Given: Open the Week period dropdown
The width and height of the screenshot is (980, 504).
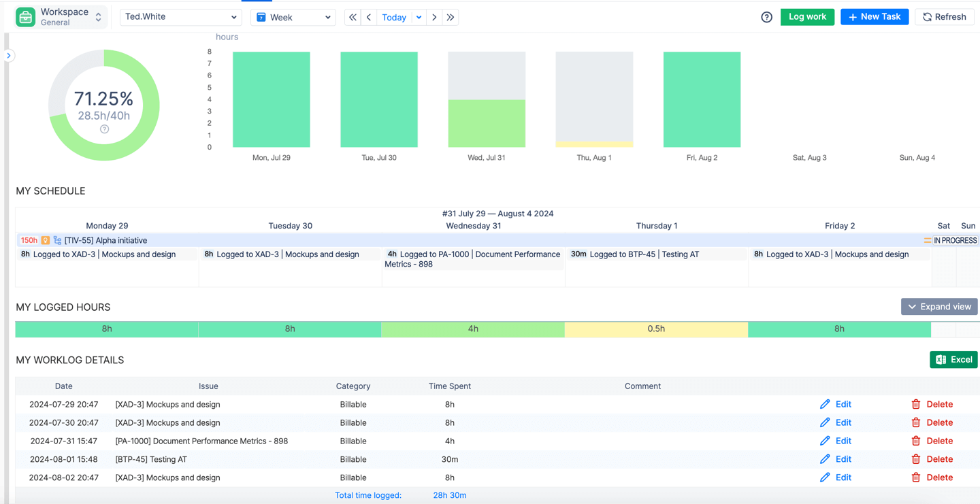Looking at the screenshot, I should pyautogui.click(x=293, y=17).
